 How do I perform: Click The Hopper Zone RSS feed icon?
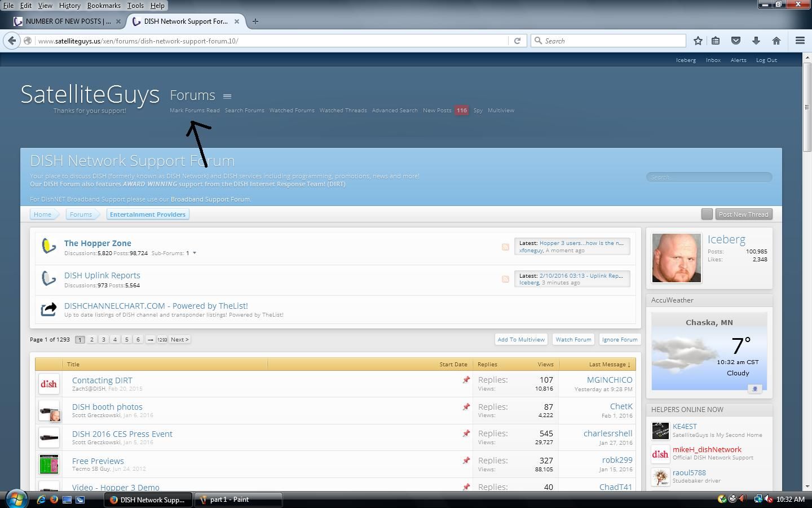505,247
